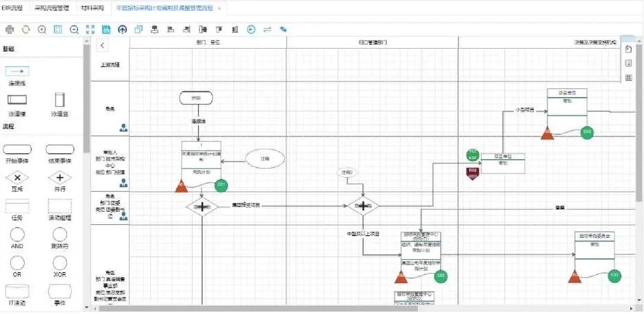Click the 开始 start node on canvas

pos(197,98)
